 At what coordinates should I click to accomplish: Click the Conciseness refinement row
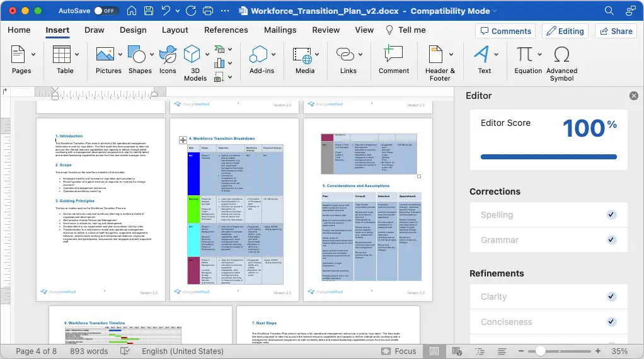[x=549, y=322]
